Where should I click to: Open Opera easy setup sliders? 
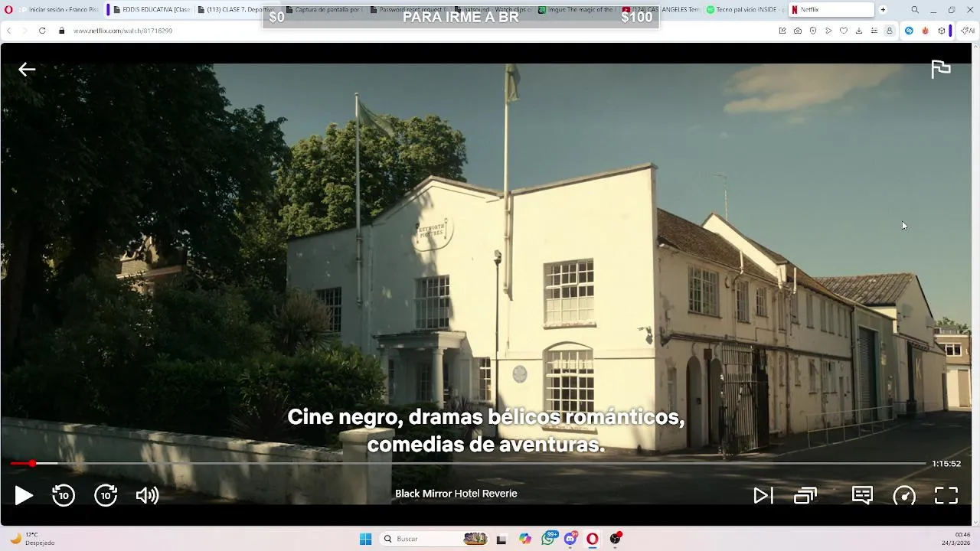coord(874,31)
